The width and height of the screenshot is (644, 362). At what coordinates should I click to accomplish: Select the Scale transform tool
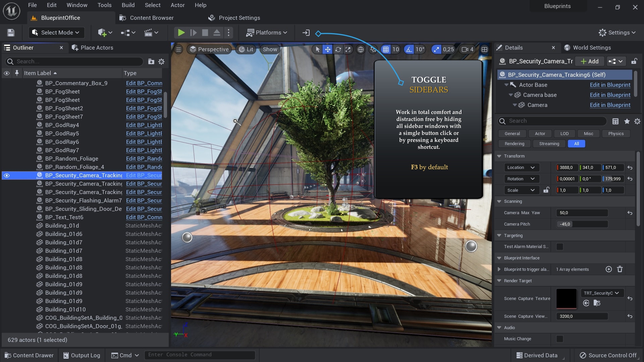pos(348,49)
